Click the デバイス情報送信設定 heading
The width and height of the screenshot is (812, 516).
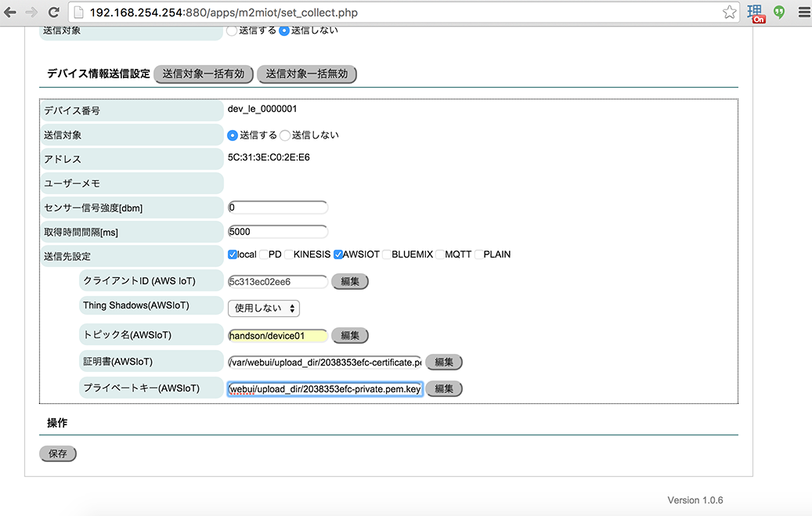(99, 74)
